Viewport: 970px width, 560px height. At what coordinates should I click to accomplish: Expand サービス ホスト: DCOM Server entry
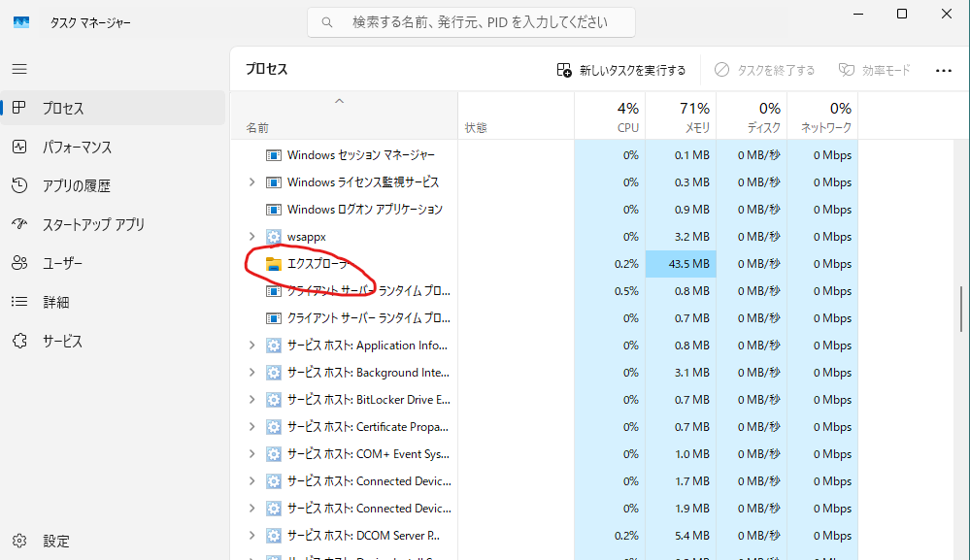(x=251, y=536)
